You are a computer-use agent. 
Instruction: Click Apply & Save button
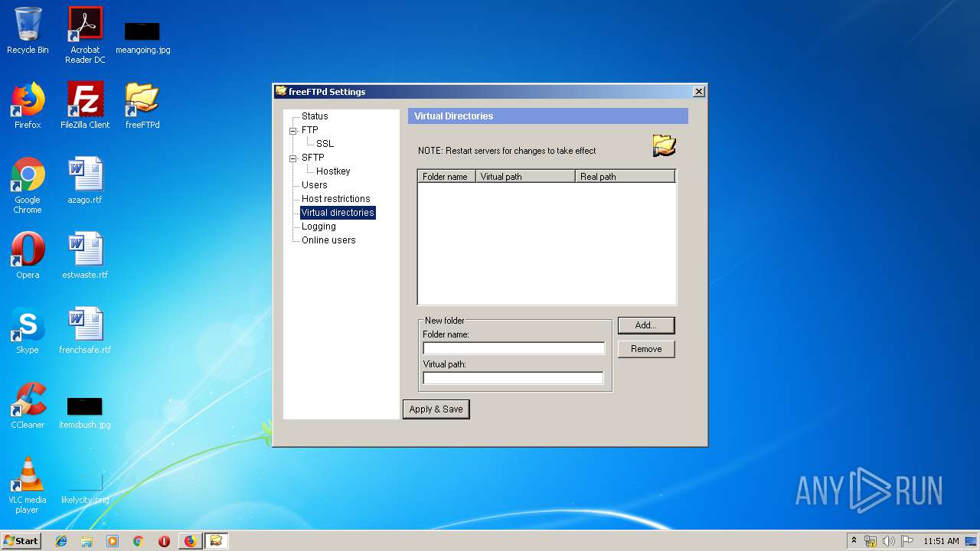(x=436, y=409)
